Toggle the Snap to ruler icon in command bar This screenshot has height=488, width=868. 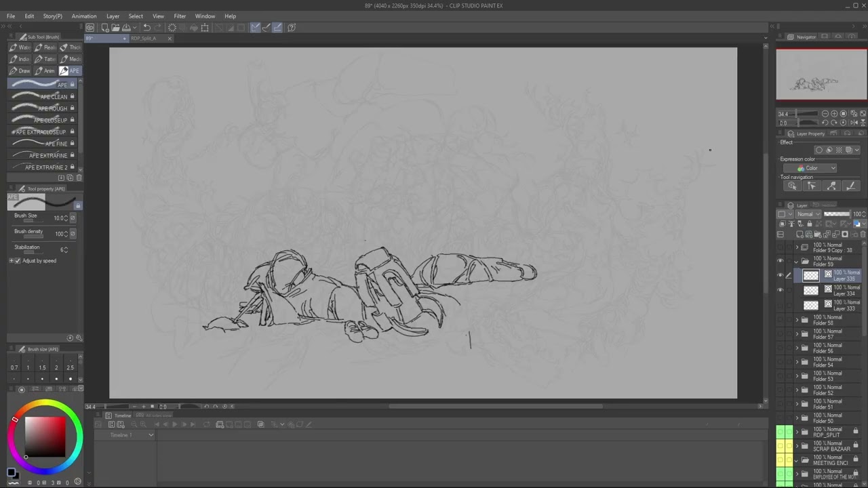255,28
